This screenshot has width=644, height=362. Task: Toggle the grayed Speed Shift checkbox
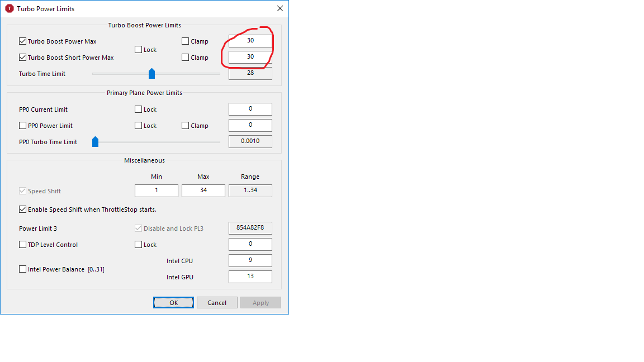click(22, 191)
